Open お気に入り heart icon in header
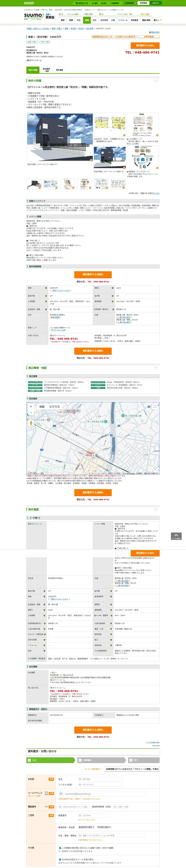This screenshot has width=186, height=868. 82,3
